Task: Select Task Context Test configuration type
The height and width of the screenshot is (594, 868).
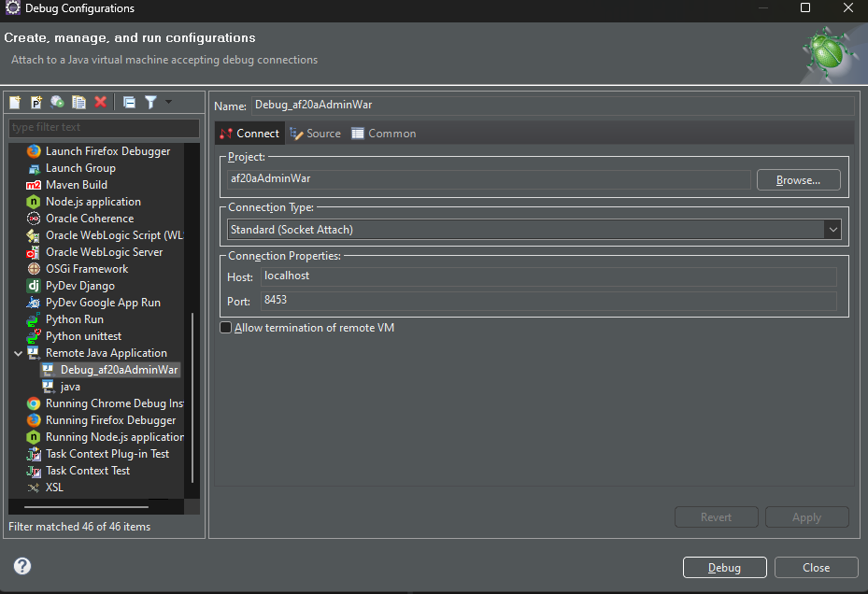Action: point(88,471)
